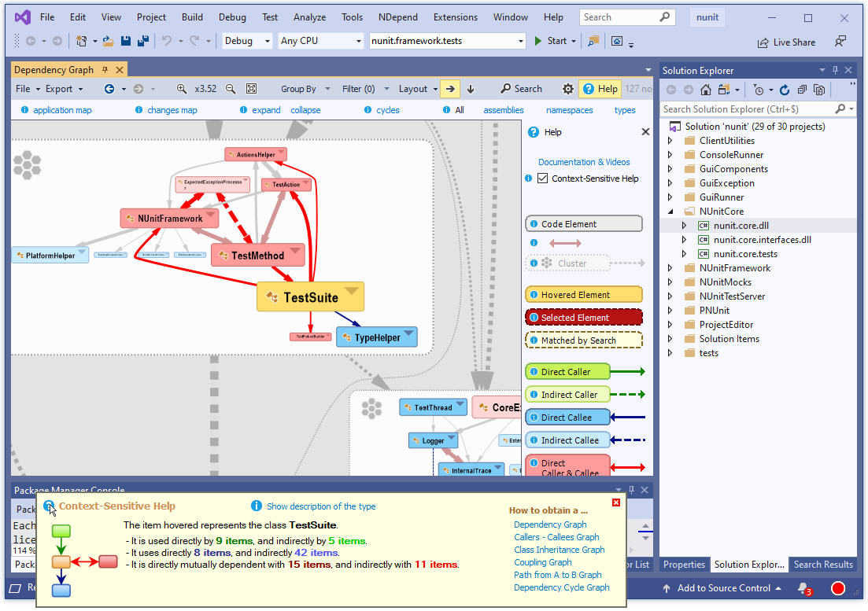Image resolution: width=868 pixels, height=611 pixels.
Task: Click info icon next to Code Element
Action: (x=534, y=224)
